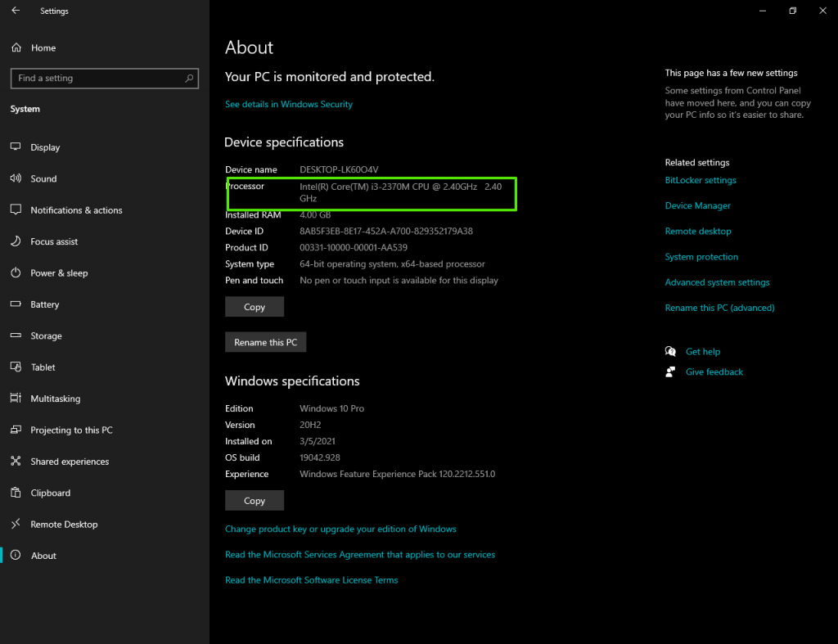This screenshot has height=644, width=838.
Task: Click the Battery icon in sidebar
Action: pyautogui.click(x=16, y=304)
